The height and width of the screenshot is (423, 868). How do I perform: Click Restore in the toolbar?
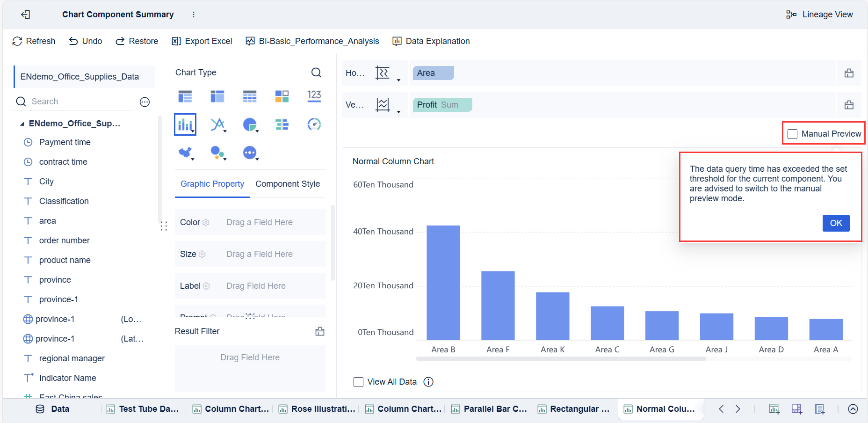(137, 41)
